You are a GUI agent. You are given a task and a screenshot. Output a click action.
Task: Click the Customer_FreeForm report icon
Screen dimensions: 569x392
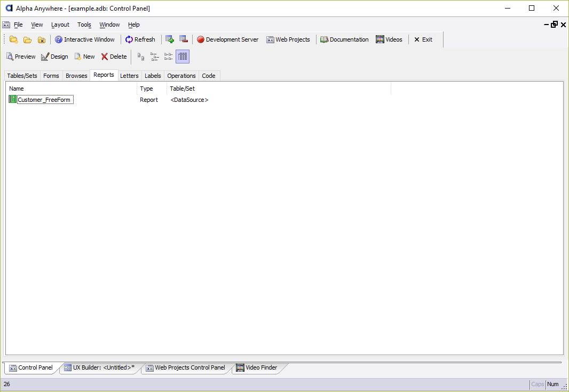pos(13,99)
